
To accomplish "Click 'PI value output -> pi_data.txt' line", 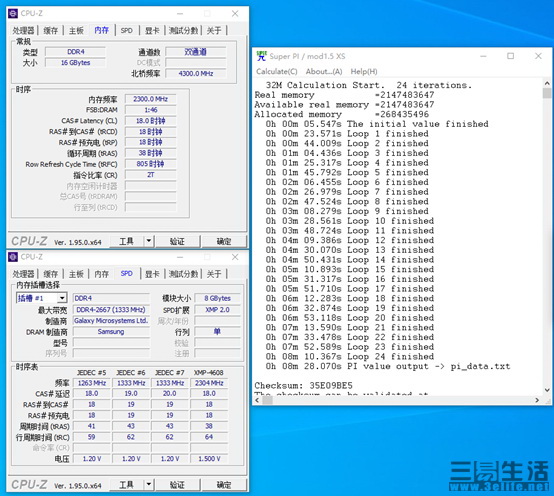I will click(388, 366).
